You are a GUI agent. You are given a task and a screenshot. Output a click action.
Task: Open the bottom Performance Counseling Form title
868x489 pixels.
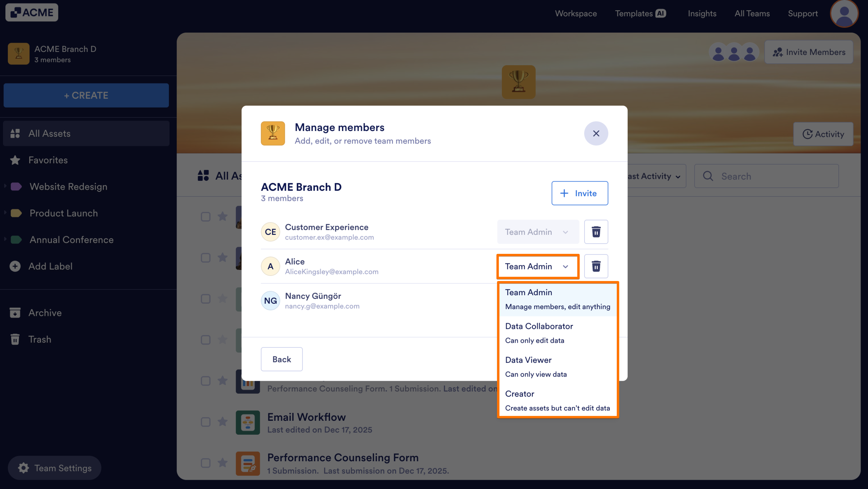(x=343, y=457)
